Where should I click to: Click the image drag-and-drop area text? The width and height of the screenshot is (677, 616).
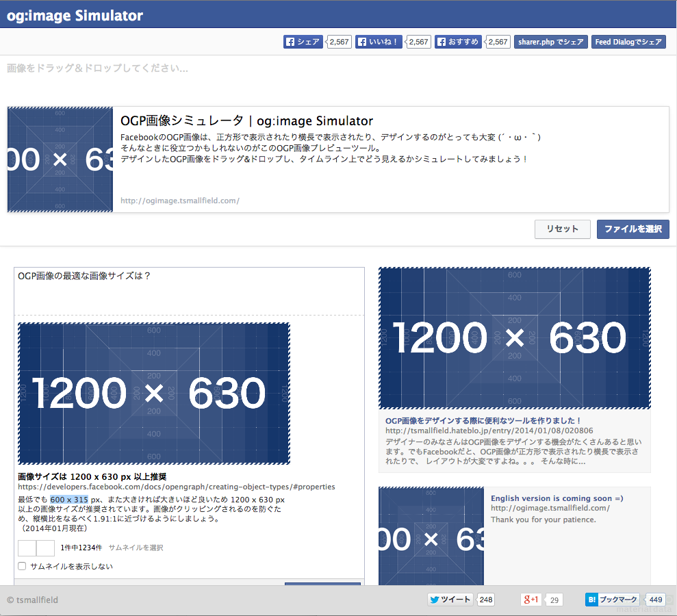click(98, 68)
